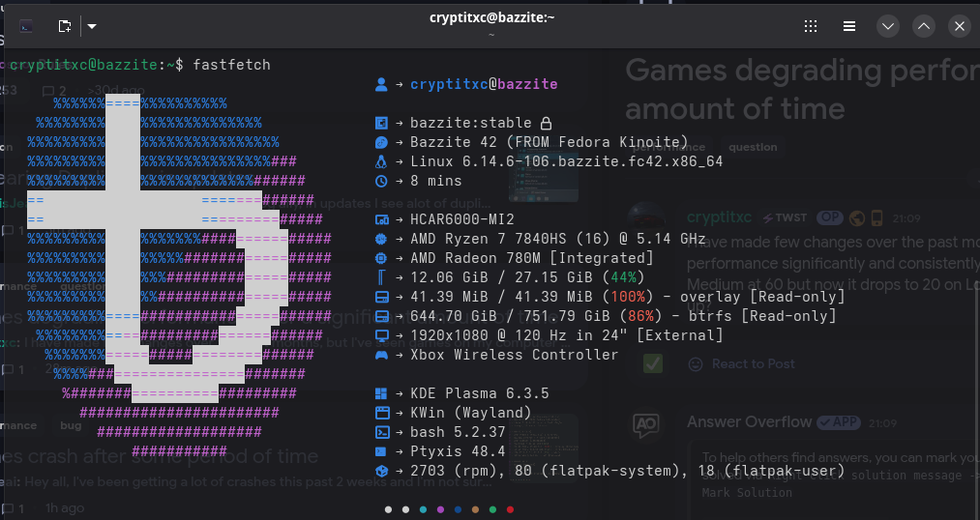The height and width of the screenshot is (520, 980).
Task: Maximize the terminal window
Action: (x=924, y=26)
